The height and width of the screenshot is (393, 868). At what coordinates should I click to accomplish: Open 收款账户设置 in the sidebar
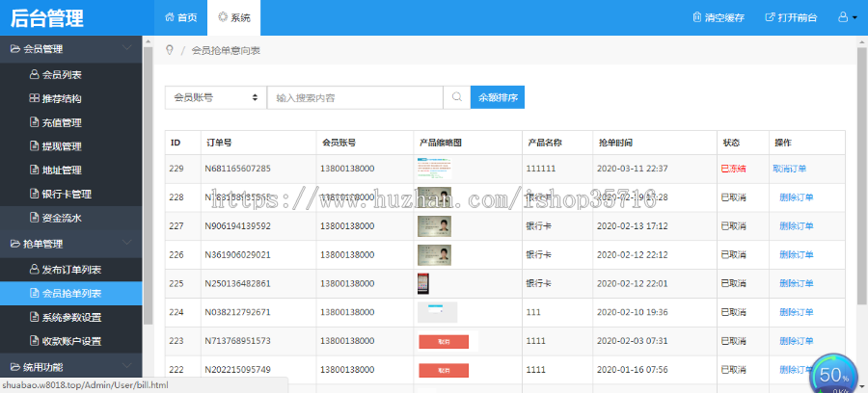(70, 341)
